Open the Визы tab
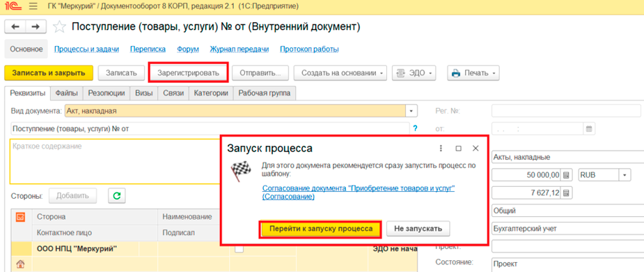 tap(144, 93)
